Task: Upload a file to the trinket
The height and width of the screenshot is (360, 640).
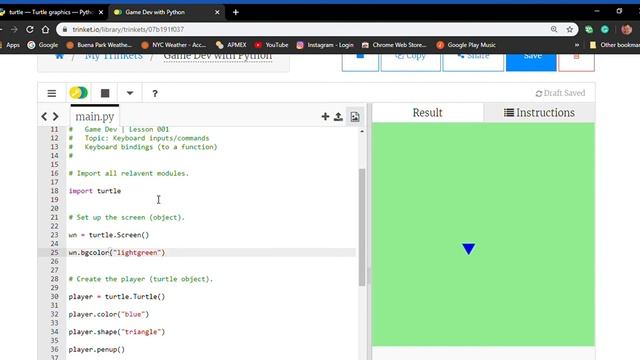Action: 338,117
